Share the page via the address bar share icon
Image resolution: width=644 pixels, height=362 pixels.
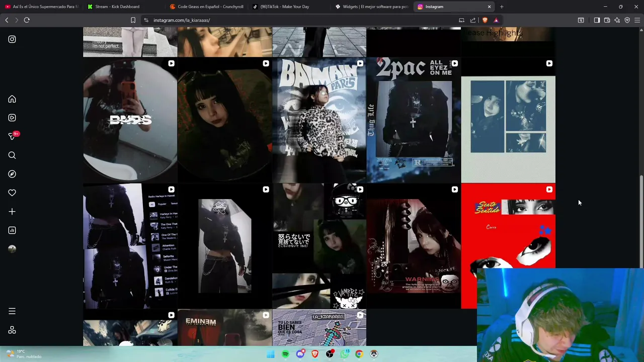pyautogui.click(x=473, y=20)
